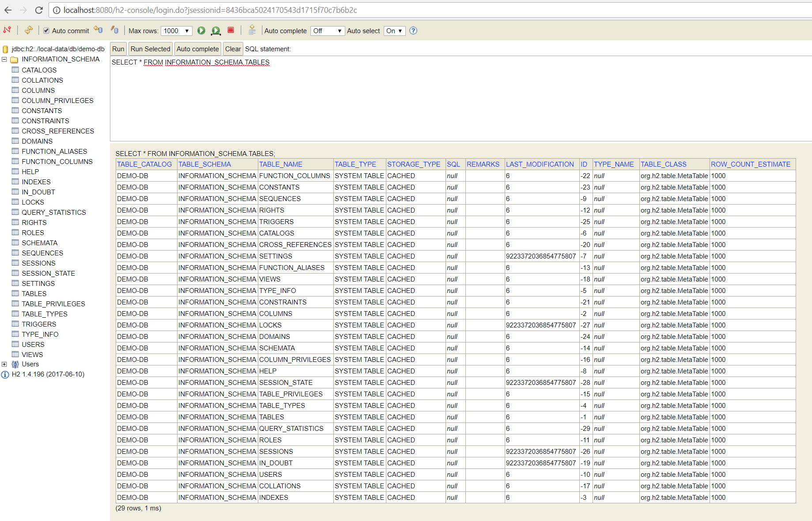Click the Users group icon in tree

pyautogui.click(x=15, y=364)
